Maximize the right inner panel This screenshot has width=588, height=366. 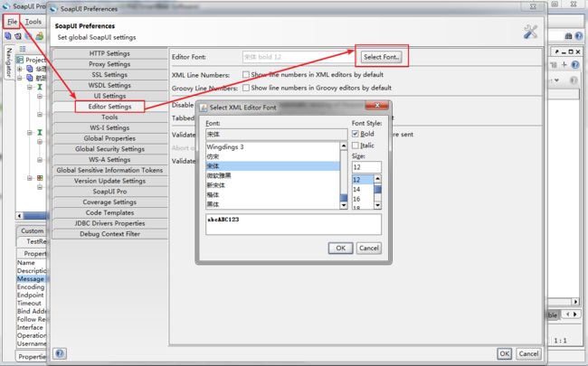click(571, 52)
